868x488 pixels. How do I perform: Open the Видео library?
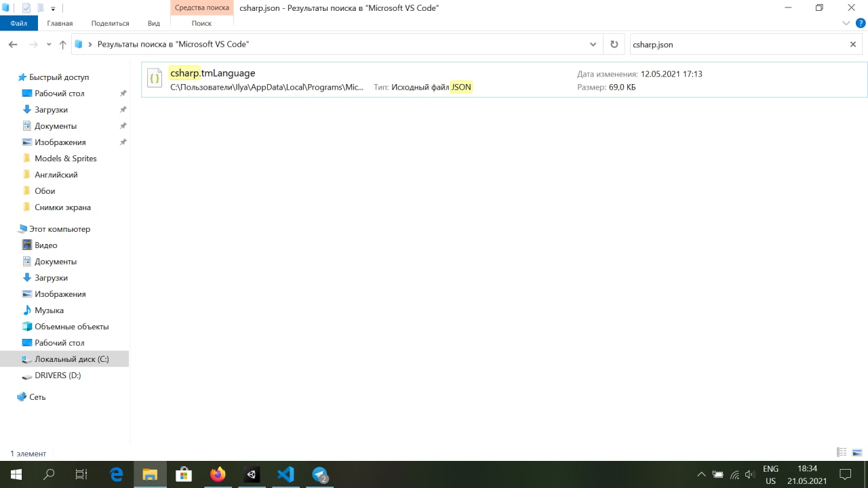(46, 245)
